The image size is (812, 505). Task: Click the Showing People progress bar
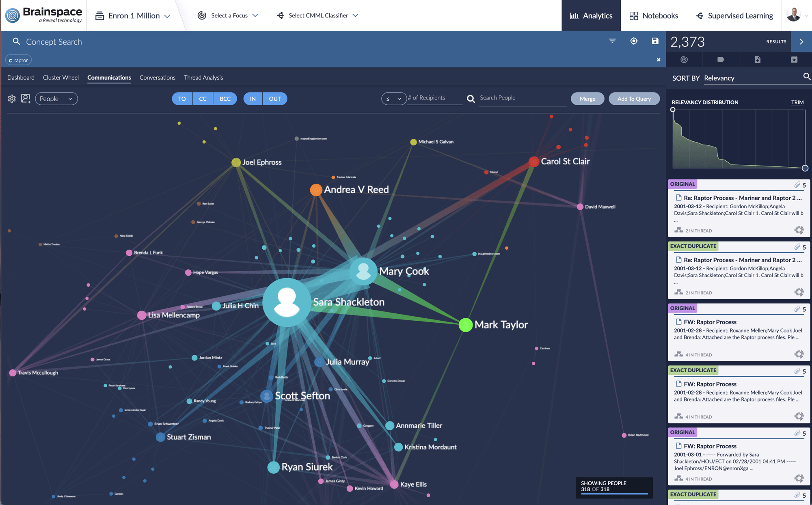coord(614,494)
